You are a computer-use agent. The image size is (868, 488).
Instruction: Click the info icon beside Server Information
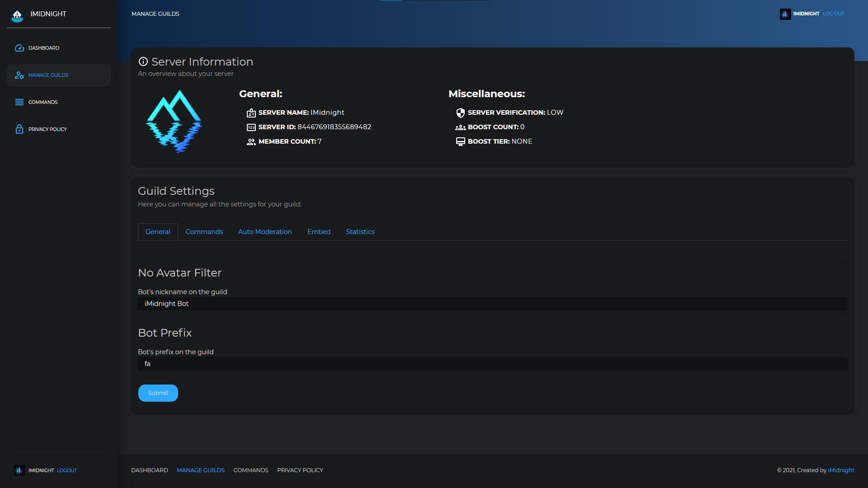pyautogui.click(x=143, y=61)
